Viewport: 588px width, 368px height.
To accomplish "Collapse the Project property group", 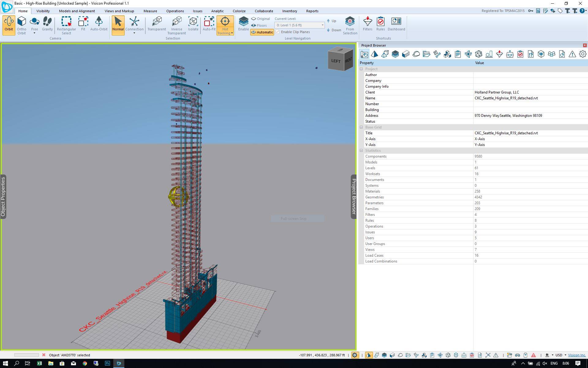I will 361,69.
